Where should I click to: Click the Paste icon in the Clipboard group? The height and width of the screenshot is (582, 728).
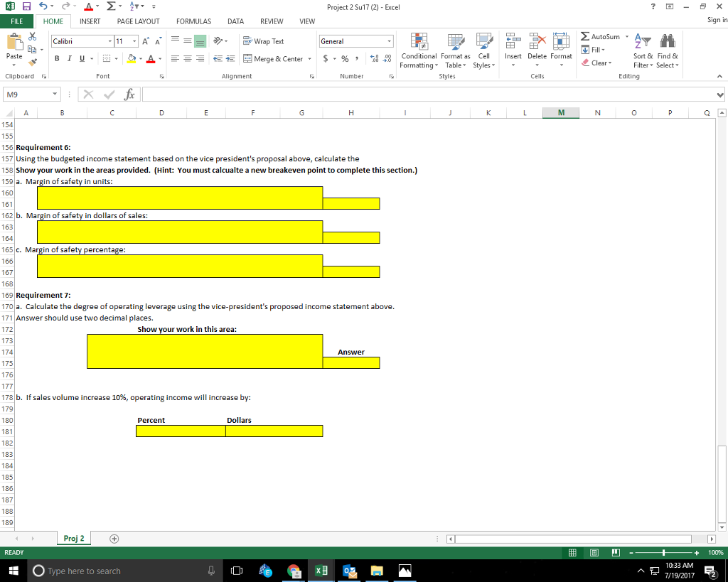coord(14,42)
